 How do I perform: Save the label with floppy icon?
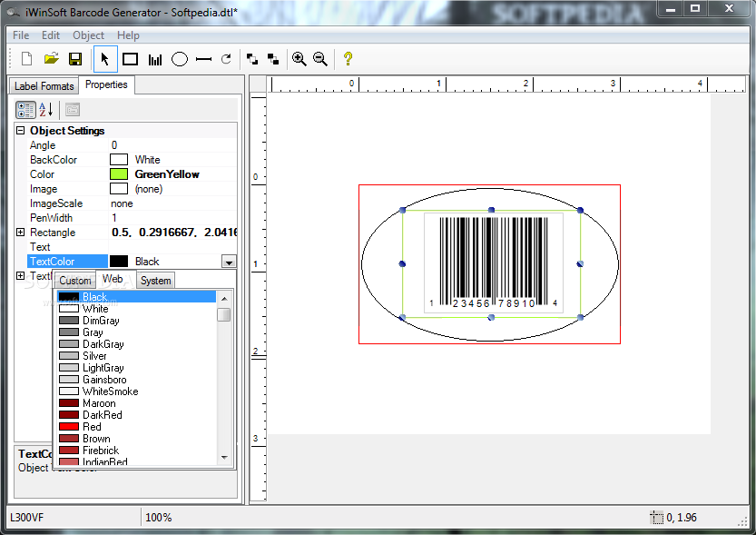[x=75, y=59]
